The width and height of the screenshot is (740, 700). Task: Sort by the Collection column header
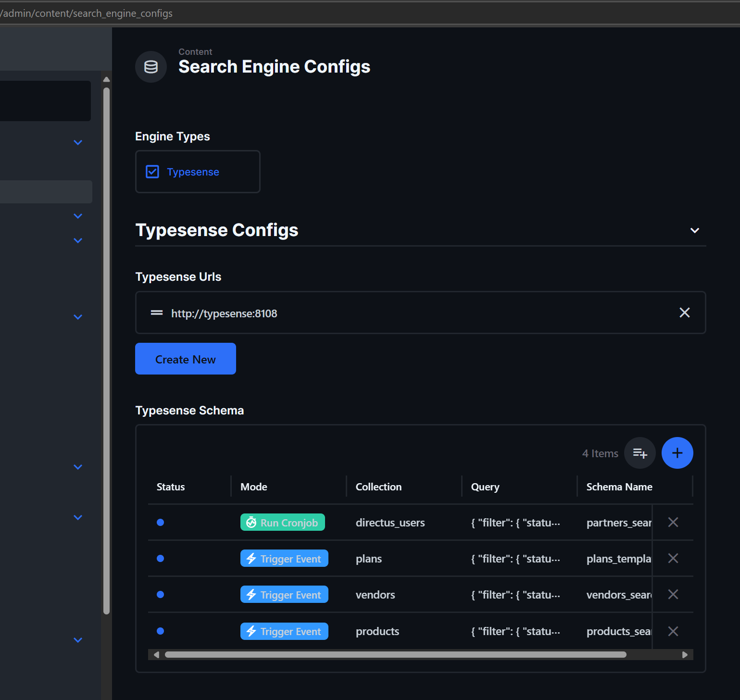(x=378, y=487)
